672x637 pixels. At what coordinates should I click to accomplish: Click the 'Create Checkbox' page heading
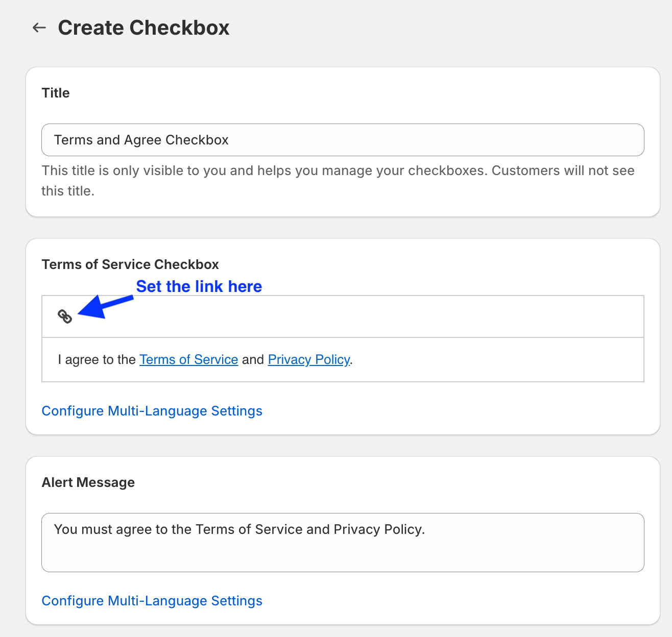pyautogui.click(x=143, y=28)
